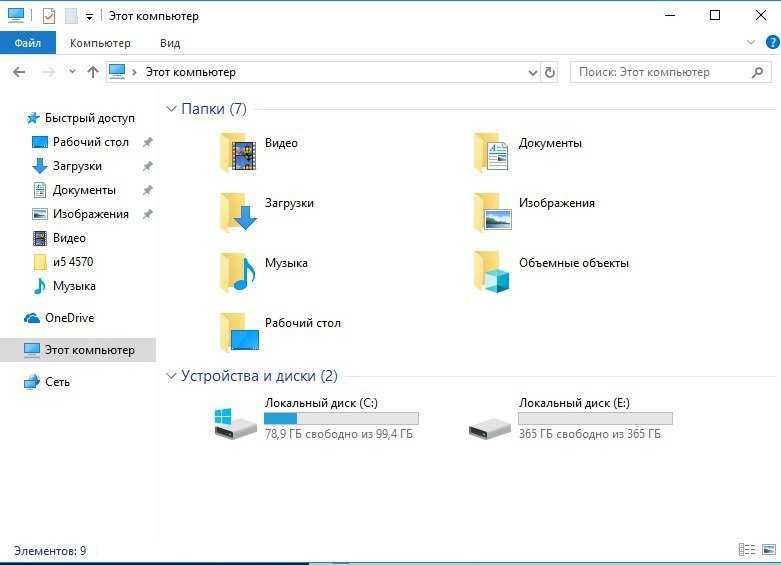Click the pin beside sidebar Документы

147,190
